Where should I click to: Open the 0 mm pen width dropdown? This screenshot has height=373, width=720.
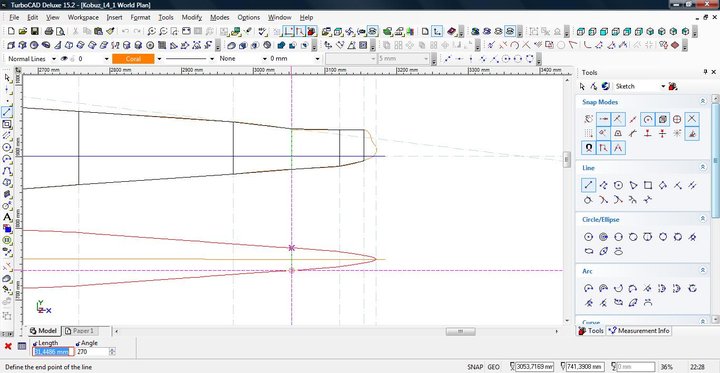(x=317, y=59)
